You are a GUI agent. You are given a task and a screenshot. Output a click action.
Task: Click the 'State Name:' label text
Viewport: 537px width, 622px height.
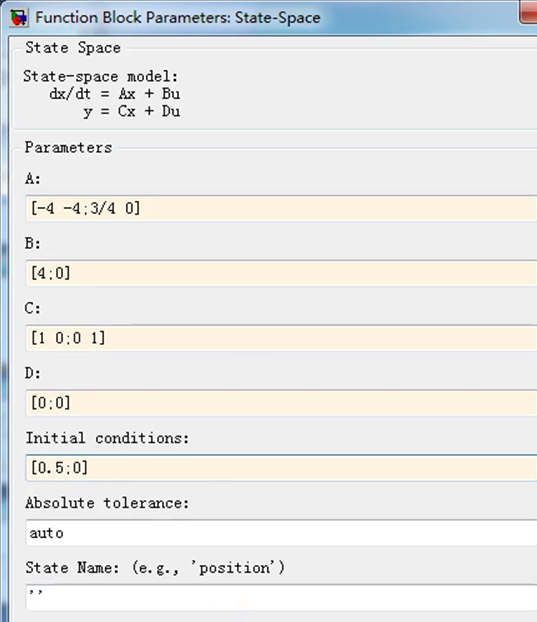tap(72, 568)
